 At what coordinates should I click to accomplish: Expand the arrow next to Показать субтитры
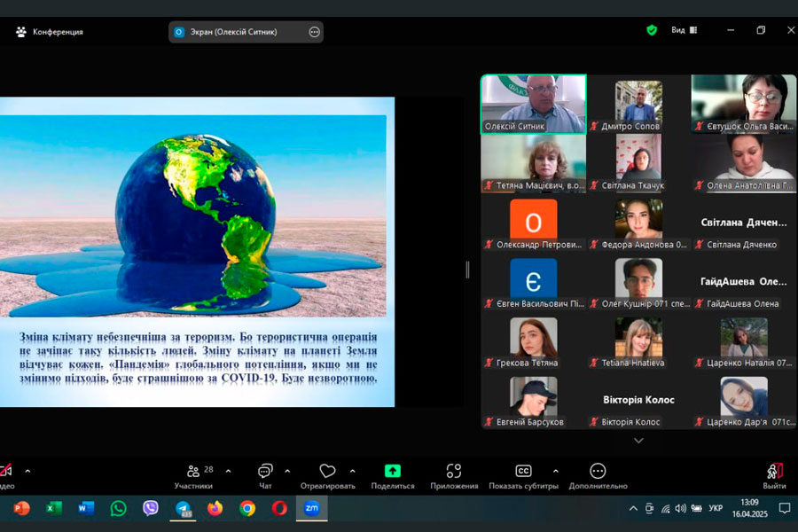pos(555,471)
